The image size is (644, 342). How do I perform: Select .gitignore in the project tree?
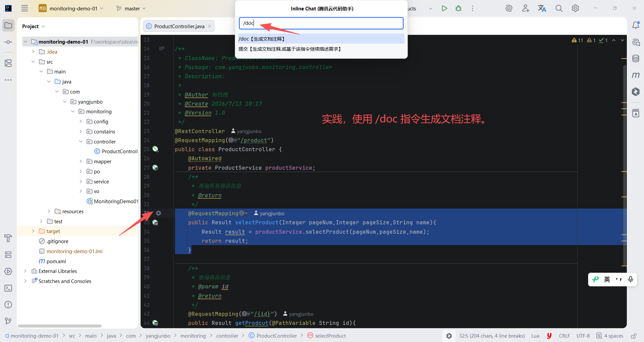point(57,241)
